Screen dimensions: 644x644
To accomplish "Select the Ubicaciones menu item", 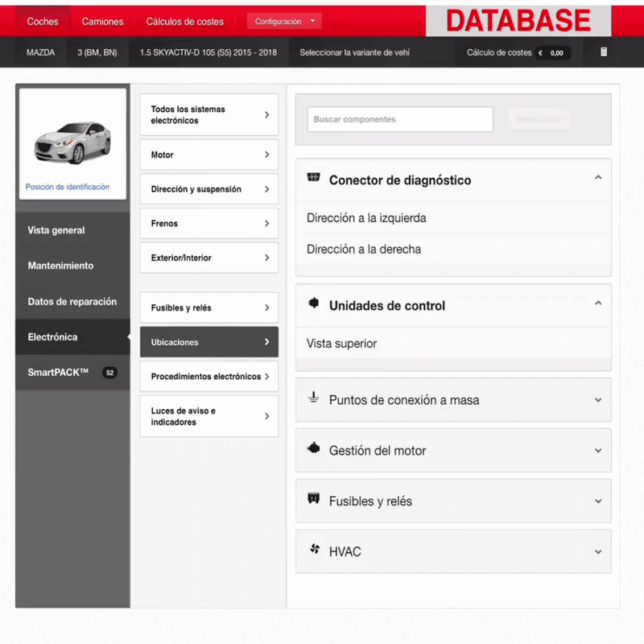I will [209, 341].
